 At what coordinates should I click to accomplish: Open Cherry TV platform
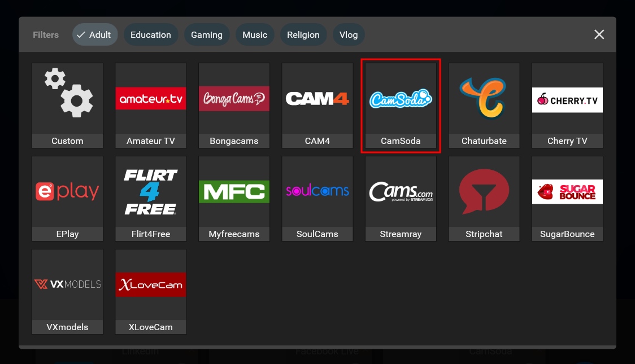tap(567, 105)
